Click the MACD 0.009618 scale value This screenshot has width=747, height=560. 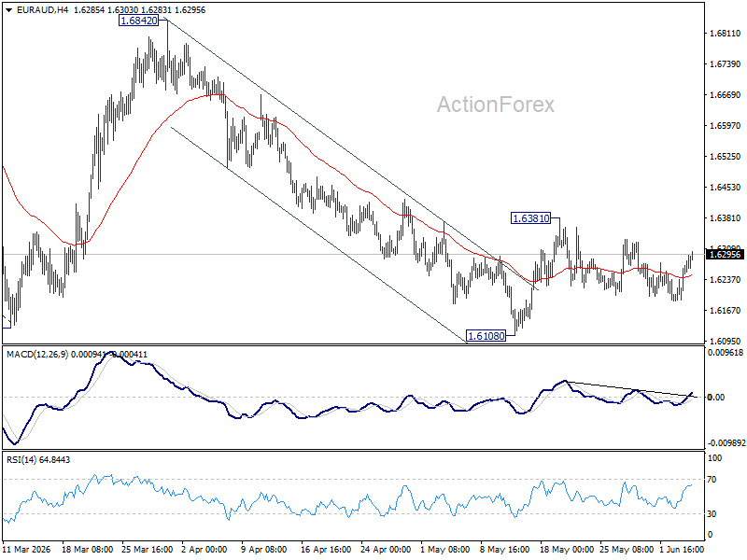(726, 353)
